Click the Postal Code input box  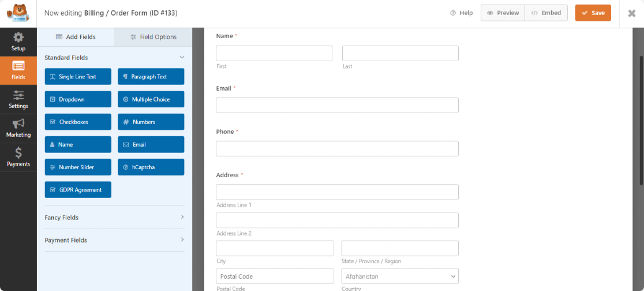pos(275,276)
